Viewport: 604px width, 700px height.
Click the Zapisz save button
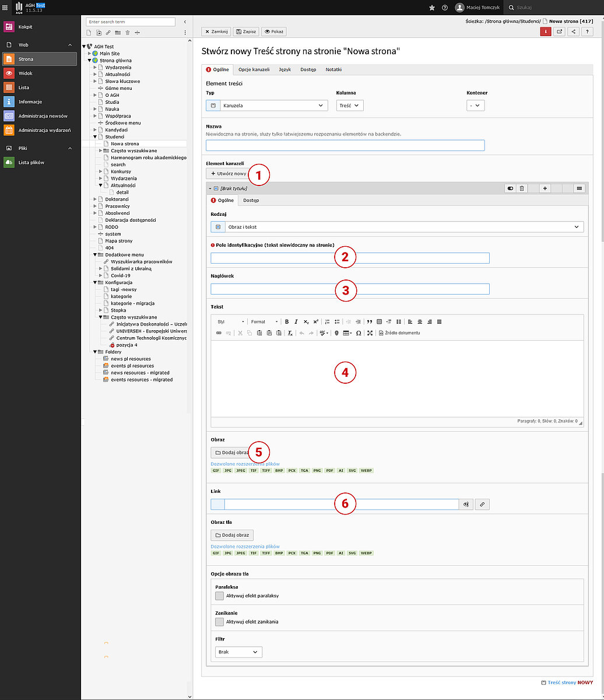[x=246, y=32]
